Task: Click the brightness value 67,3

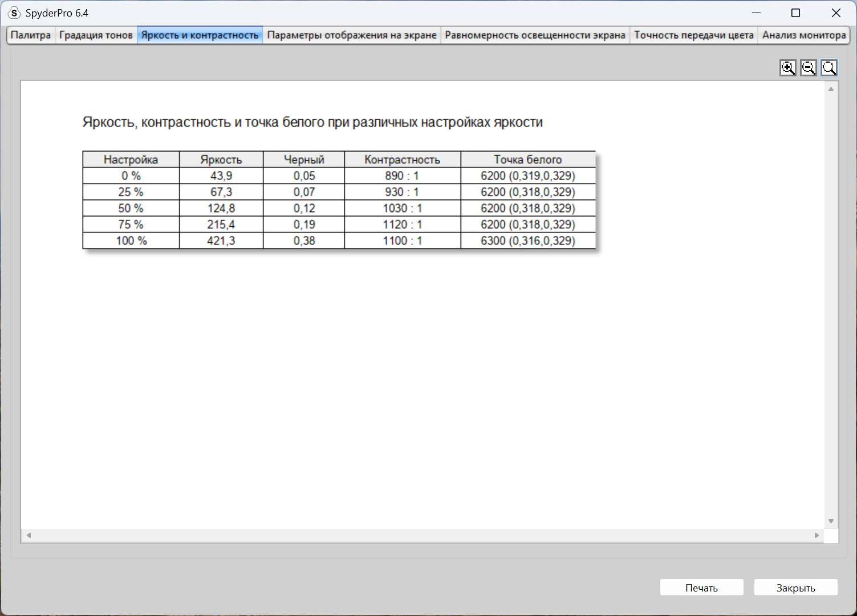Action: [x=221, y=192]
